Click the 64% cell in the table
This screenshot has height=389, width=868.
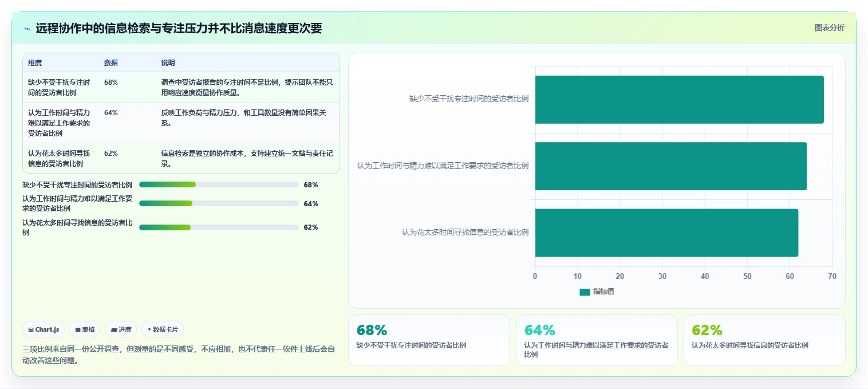(111, 113)
